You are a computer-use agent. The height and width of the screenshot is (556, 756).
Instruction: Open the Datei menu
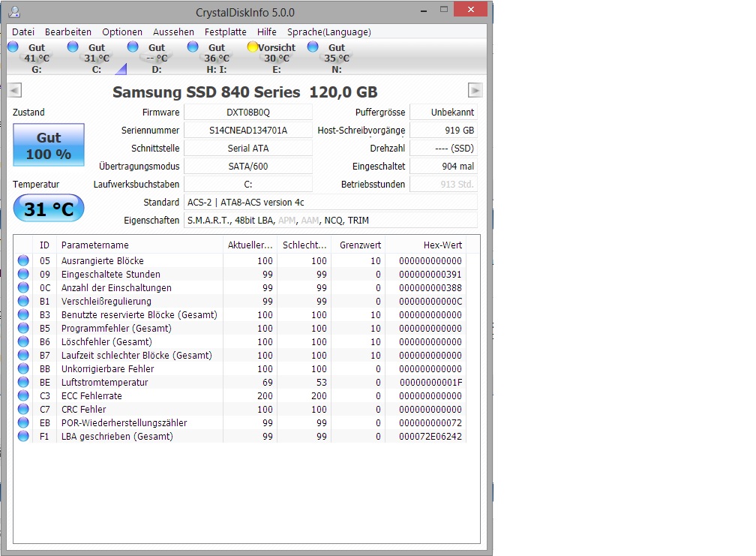(23, 32)
